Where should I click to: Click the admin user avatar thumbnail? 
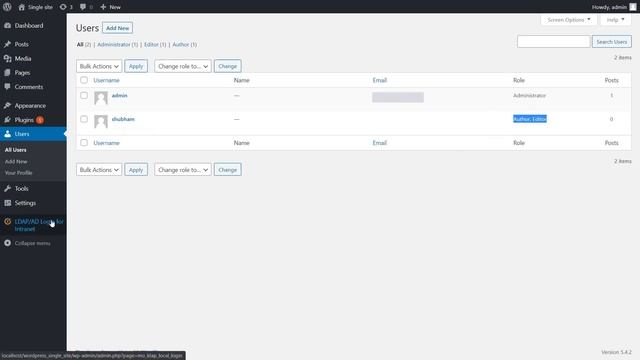tap(101, 98)
